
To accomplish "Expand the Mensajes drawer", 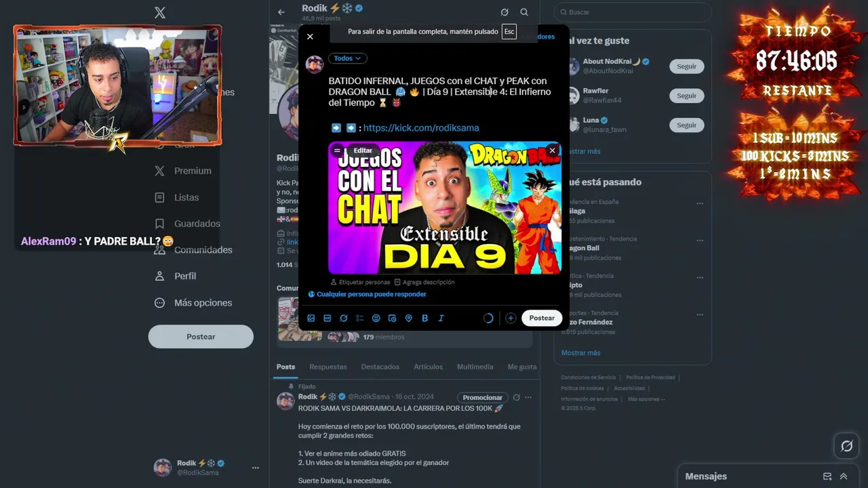I will [x=844, y=476].
